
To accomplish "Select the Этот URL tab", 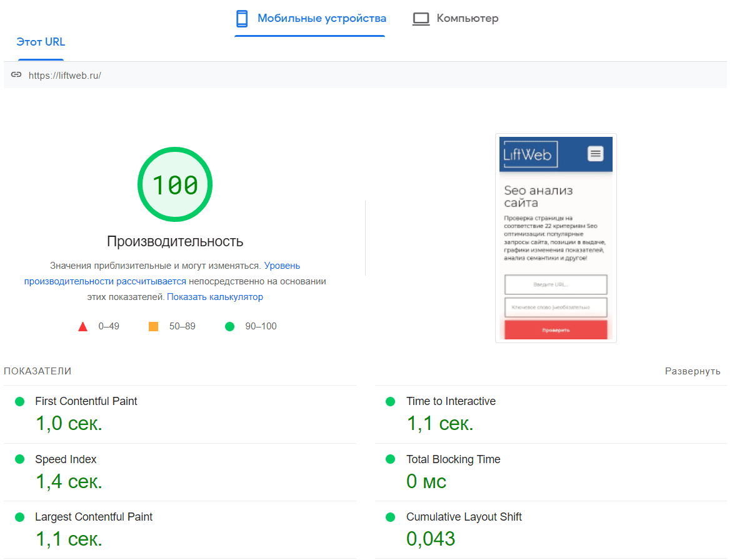I will tap(41, 42).
